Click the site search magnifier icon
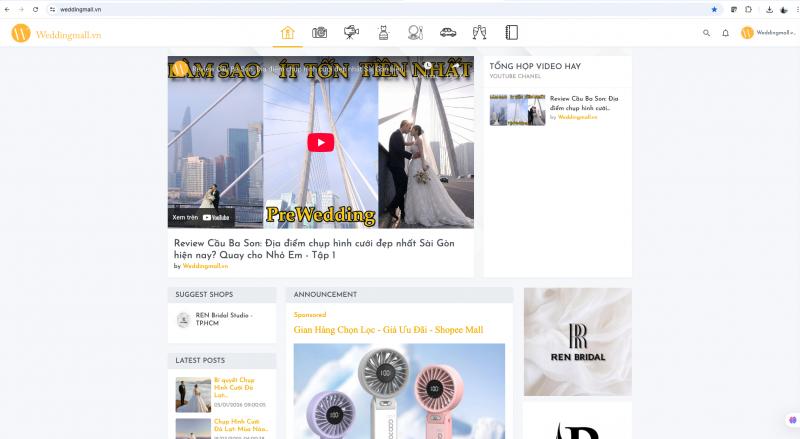Viewport: 800px width, 439px height. coord(707,33)
